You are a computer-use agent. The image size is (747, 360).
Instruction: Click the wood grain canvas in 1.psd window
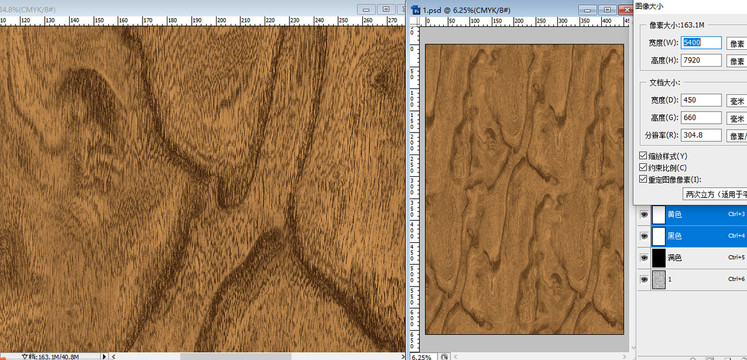pyautogui.click(x=524, y=189)
